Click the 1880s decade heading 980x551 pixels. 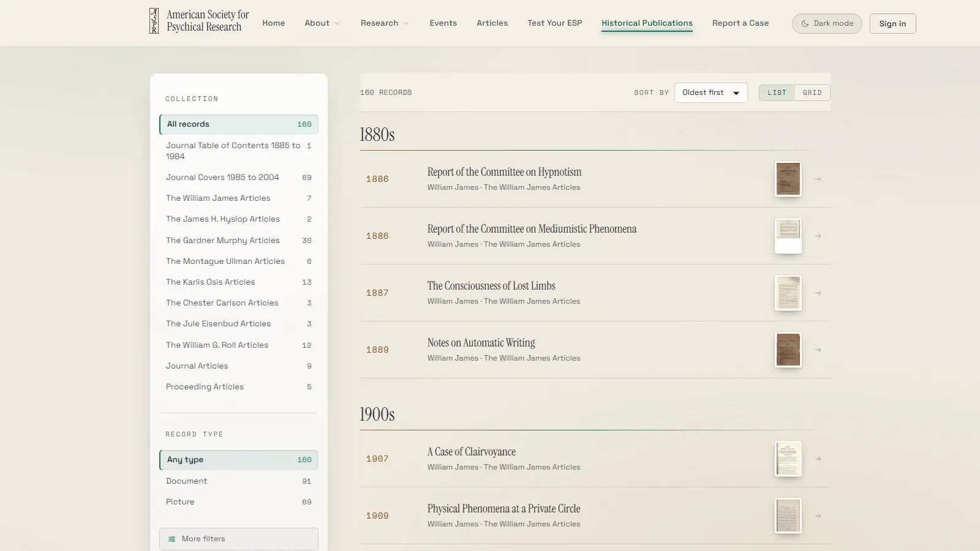(x=377, y=135)
